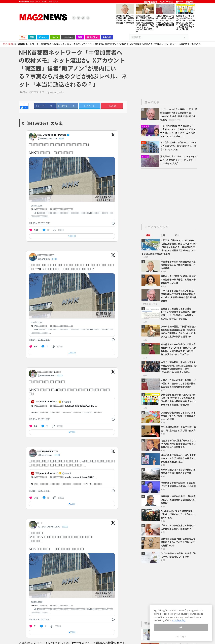215x644 pixels.
Task: Like the tweet showing 7 likes
Action: pos(31,626)
